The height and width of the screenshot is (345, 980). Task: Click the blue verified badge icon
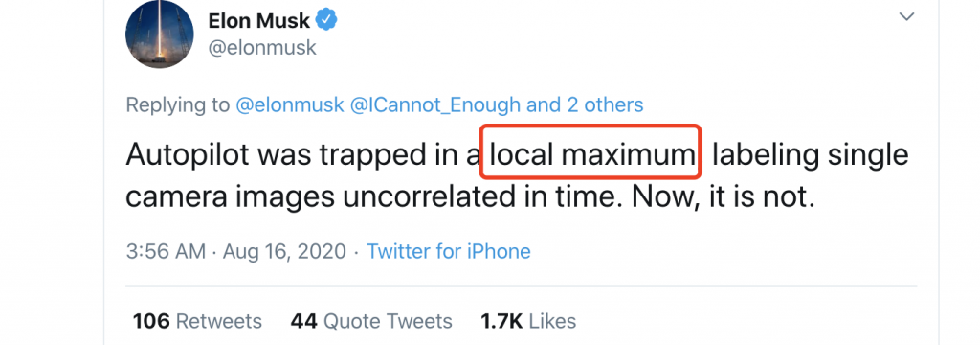326,21
